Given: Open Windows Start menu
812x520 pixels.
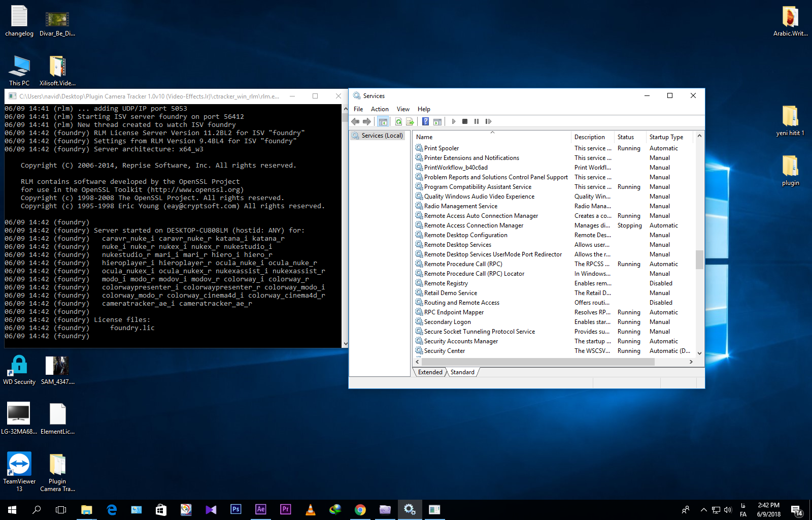Looking at the screenshot, I should pyautogui.click(x=12, y=510).
